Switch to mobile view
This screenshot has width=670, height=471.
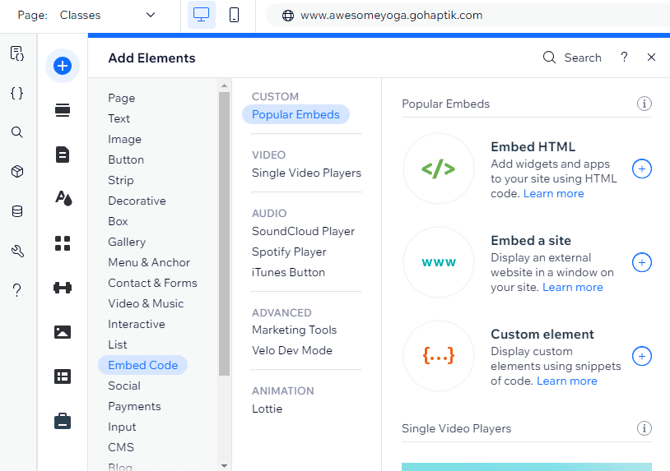tap(234, 15)
